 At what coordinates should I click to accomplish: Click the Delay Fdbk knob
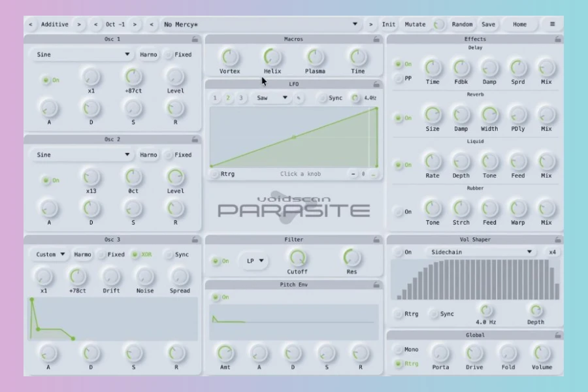[461, 68]
